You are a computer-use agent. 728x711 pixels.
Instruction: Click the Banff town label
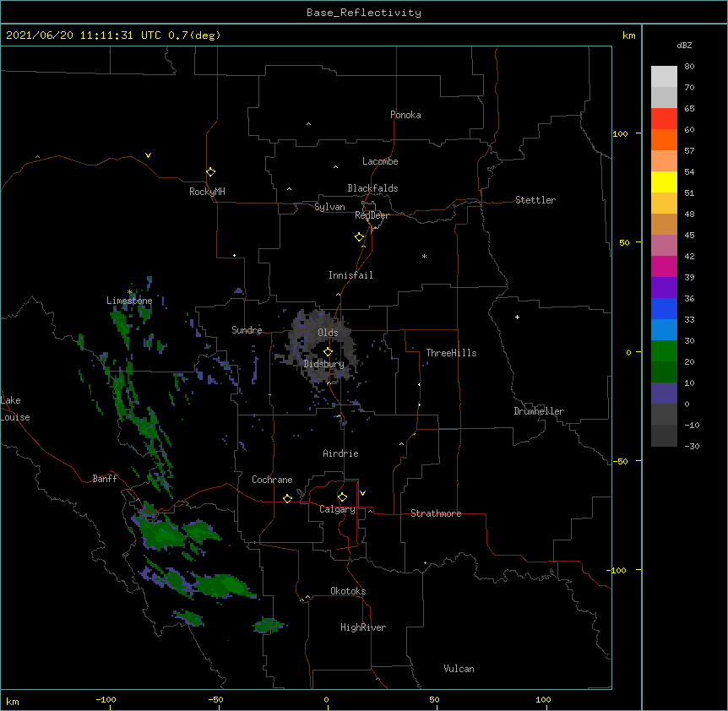(105, 479)
